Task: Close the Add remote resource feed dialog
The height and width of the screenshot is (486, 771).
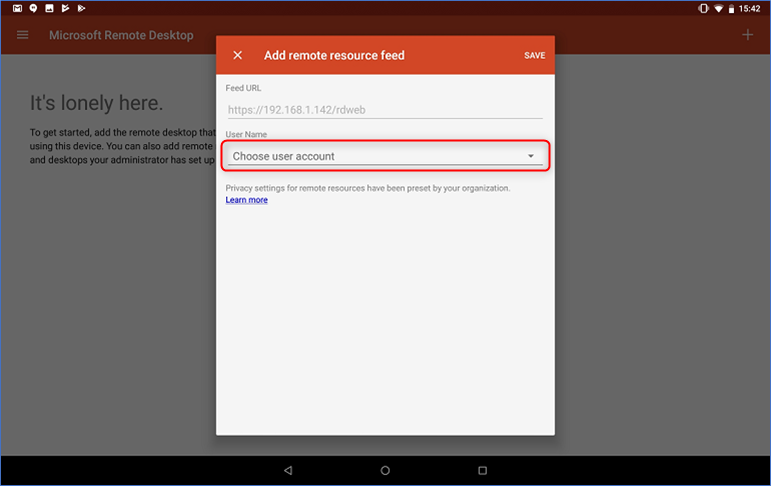Action: (237, 55)
